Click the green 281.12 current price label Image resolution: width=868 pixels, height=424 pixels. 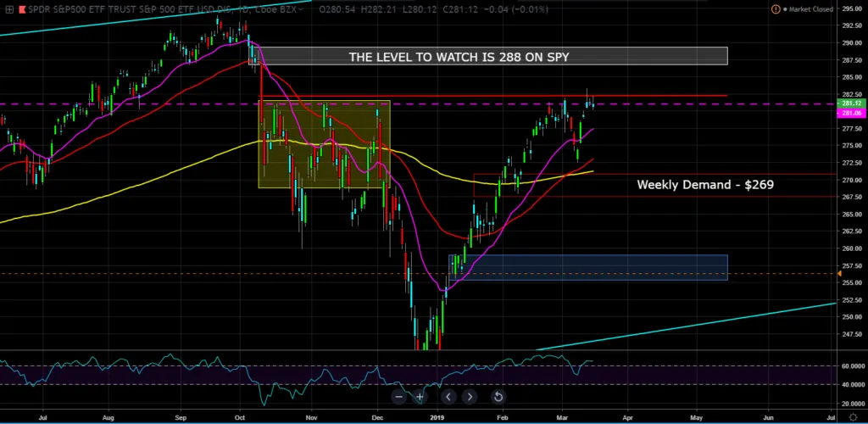point(853,103)
